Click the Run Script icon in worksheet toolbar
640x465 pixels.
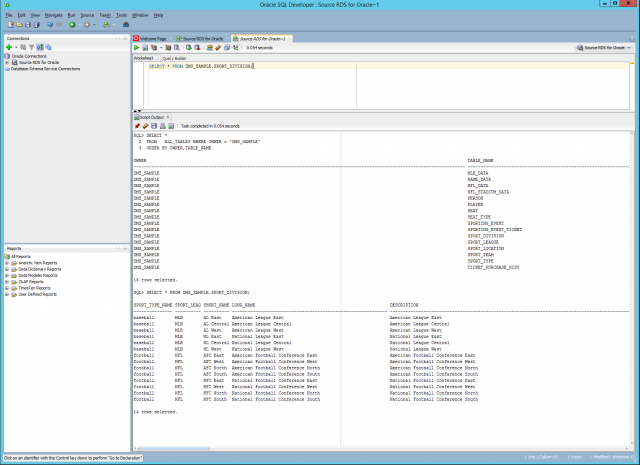(145, 48)
